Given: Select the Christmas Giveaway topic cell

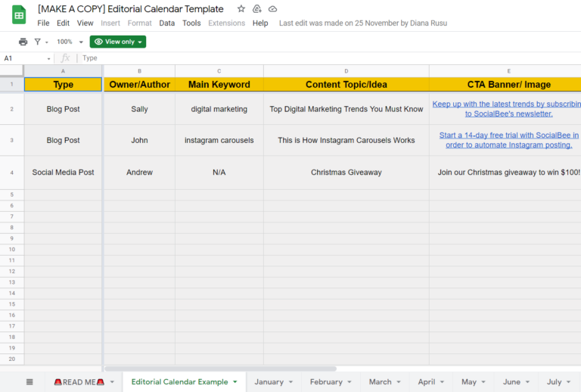Looking at the screenshot, I should click(x=346, y=173).
